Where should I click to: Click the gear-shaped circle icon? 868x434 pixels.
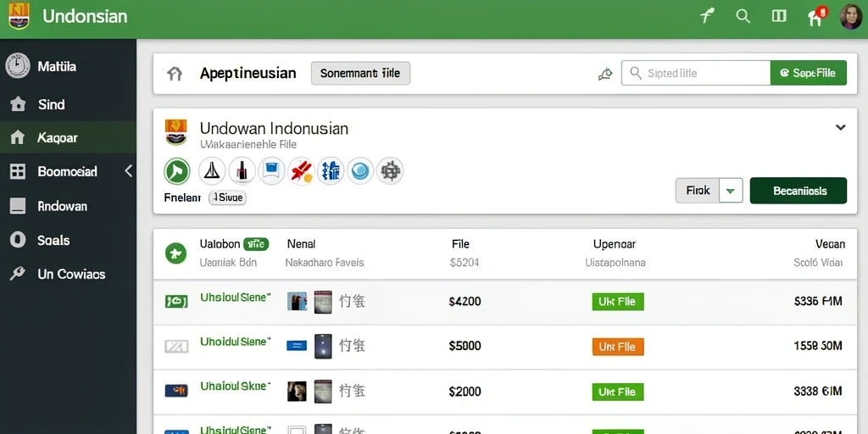(390, 171)
